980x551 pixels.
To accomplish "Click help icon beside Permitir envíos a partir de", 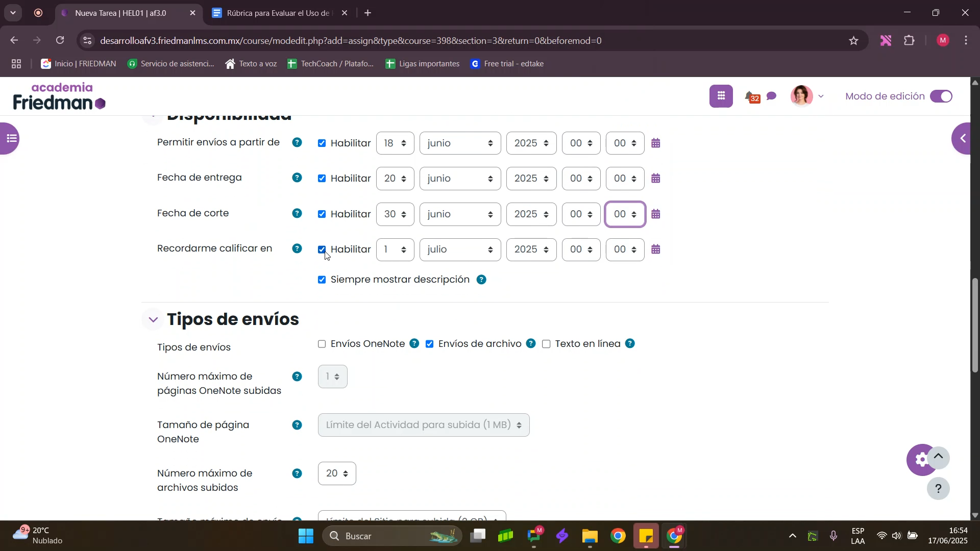I will coord(297,143).
